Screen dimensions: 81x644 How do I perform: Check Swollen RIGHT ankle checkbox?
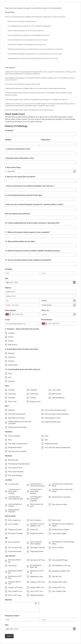click(x=50, y=582)
